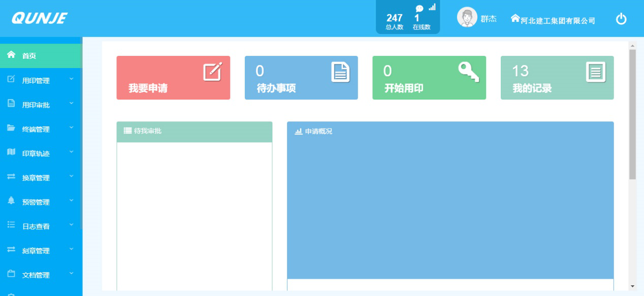Click the 河北建工集团有限公司 company name

[558, 21]
